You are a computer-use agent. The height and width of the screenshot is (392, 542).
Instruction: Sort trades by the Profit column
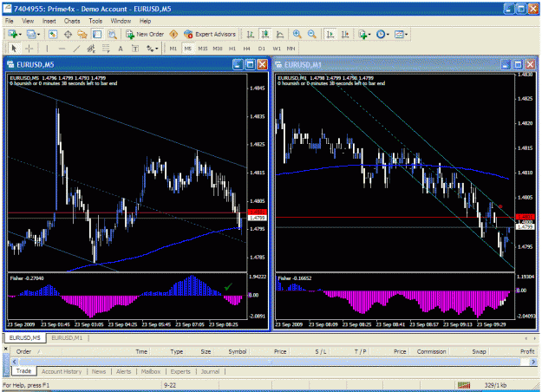(x=527, y=351)
